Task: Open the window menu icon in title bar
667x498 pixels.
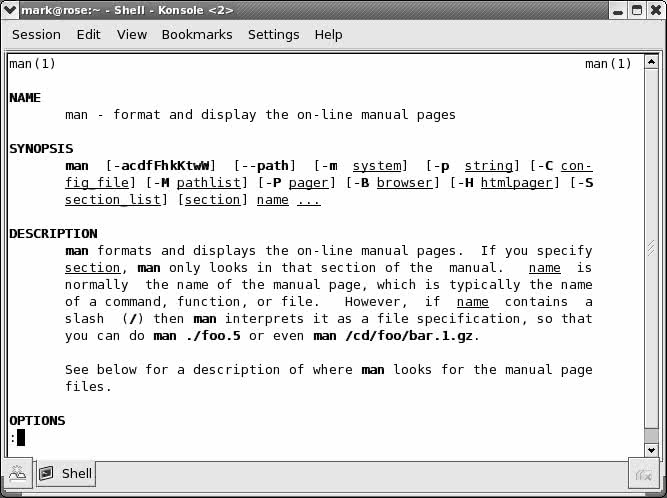Action: click(9, 9)
